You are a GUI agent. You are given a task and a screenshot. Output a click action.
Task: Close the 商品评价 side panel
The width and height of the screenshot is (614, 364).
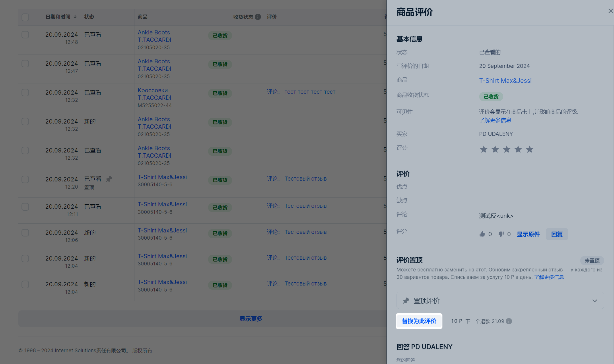611,11
